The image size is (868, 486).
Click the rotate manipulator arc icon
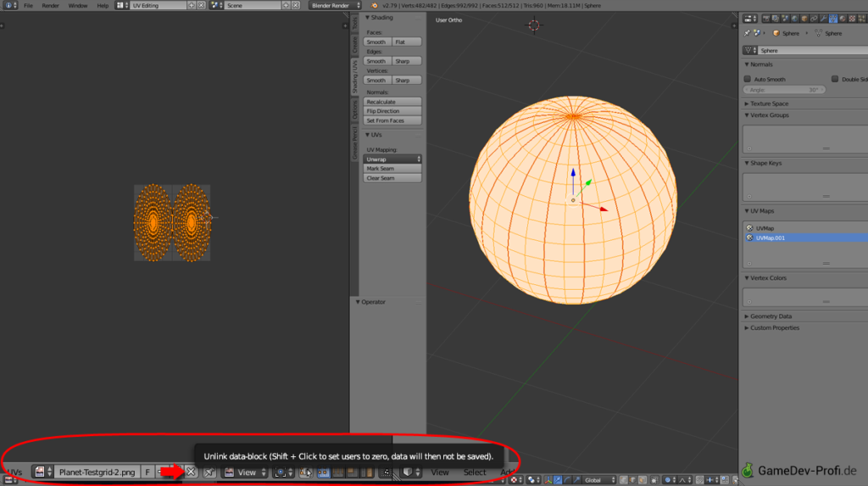tap(567, 480)
